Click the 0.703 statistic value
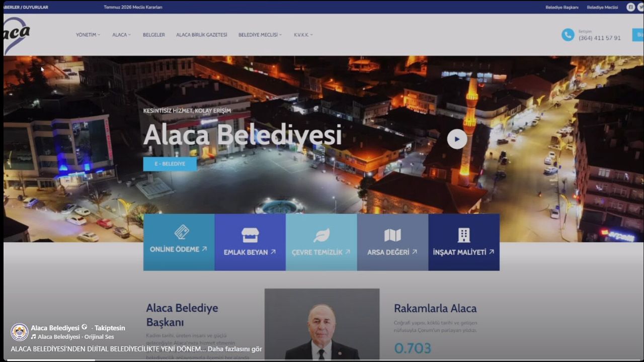 coord(413,348)
